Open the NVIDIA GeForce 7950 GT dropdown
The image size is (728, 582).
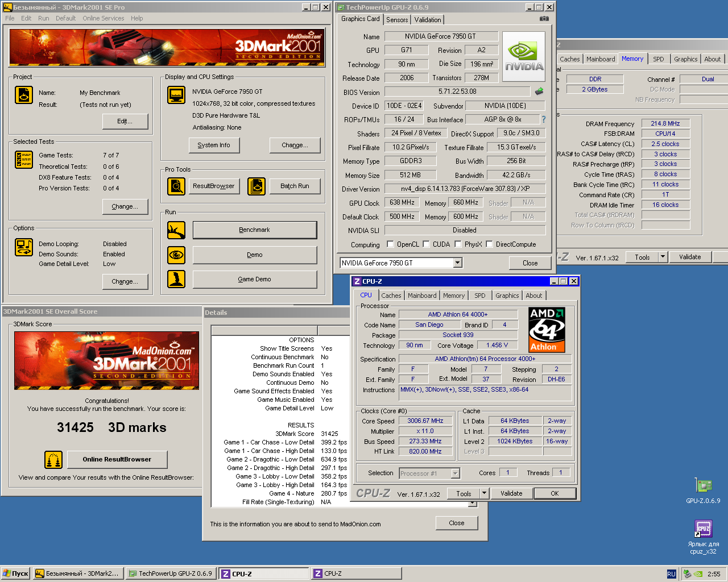(x=458, y=263)
